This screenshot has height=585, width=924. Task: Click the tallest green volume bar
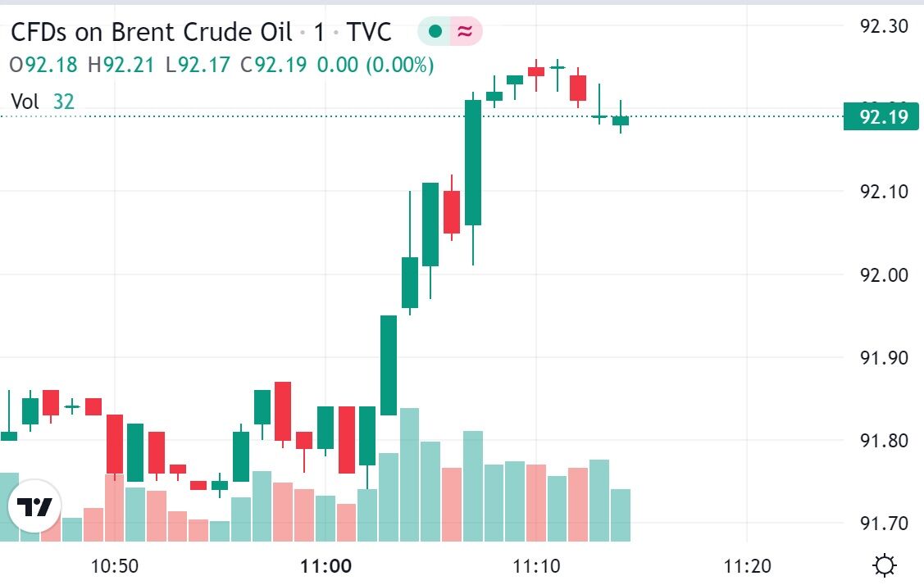(409, 475)
